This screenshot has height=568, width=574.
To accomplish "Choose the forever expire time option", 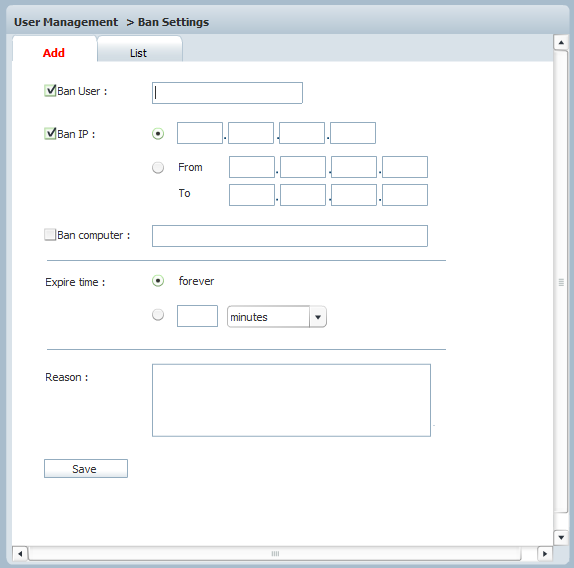I will [158, 281].
